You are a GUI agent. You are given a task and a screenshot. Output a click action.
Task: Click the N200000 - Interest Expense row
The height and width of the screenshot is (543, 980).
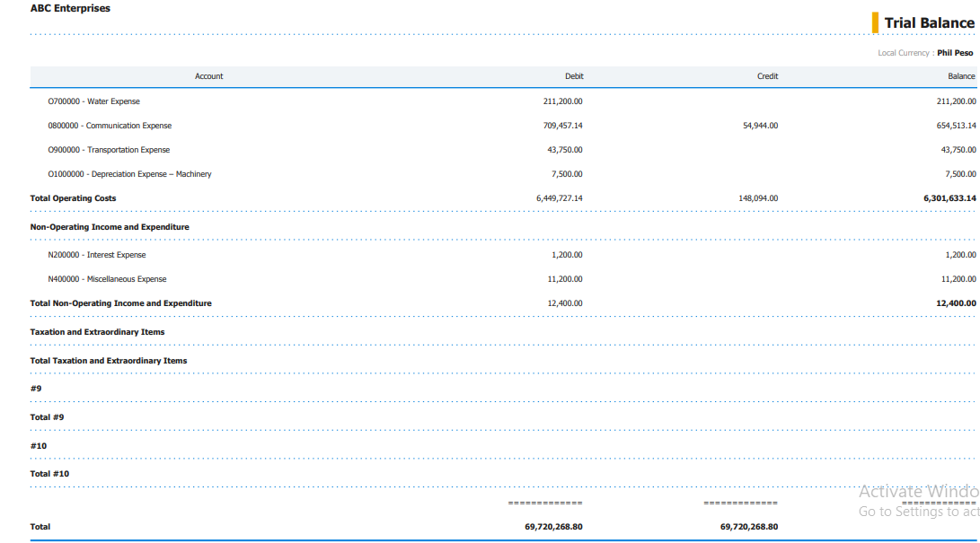[x=96, y=255]
